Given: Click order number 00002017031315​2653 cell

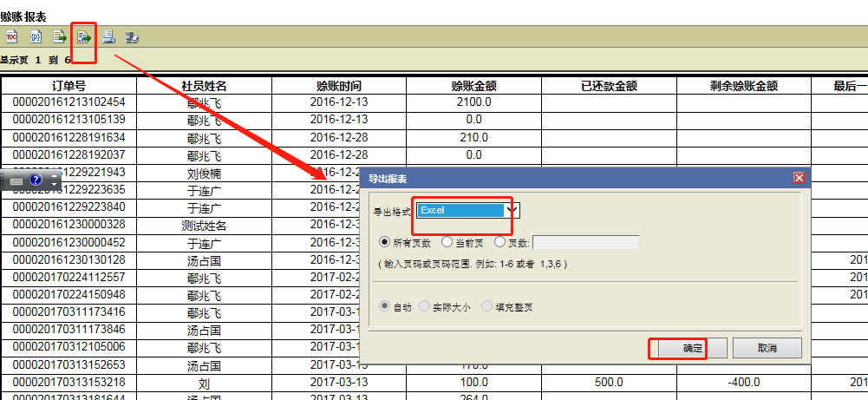Looking at the screenshot, I should click(x=69, y=365).
